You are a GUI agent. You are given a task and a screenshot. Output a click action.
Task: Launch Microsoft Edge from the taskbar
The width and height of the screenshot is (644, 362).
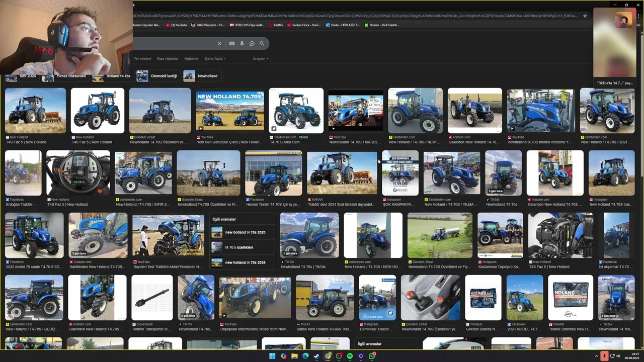pyautogui.click(x=305, y=356)
